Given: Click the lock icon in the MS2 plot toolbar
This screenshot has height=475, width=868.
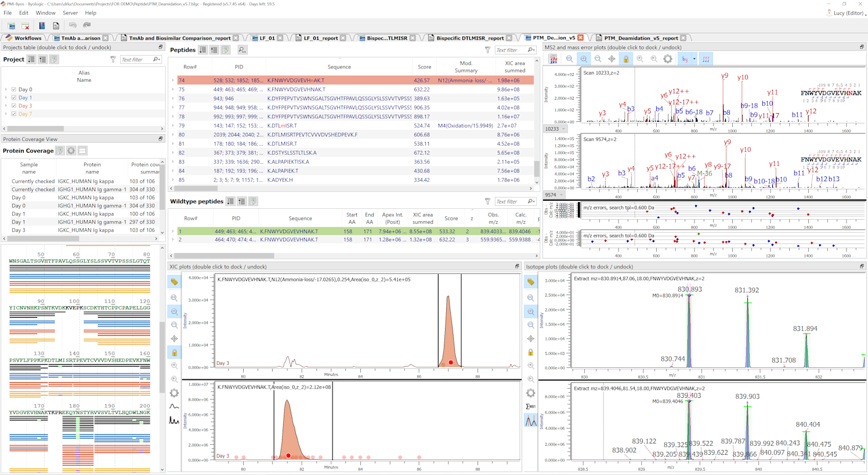Looking at the screenshot, I should [625, 59].
